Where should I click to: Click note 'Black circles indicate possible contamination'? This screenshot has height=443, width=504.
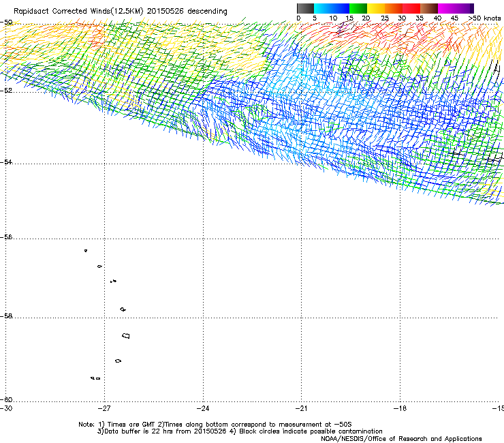tap(311, 431)
